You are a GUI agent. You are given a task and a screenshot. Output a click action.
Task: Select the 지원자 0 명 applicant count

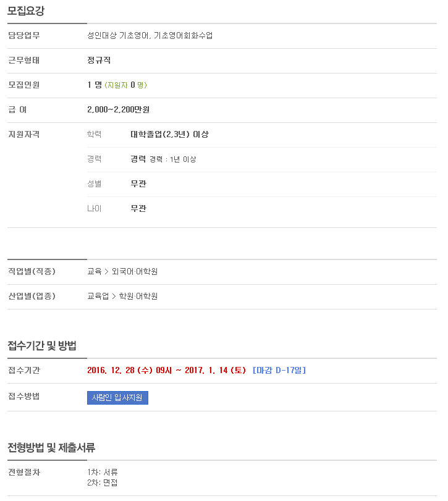pos(126,85)
